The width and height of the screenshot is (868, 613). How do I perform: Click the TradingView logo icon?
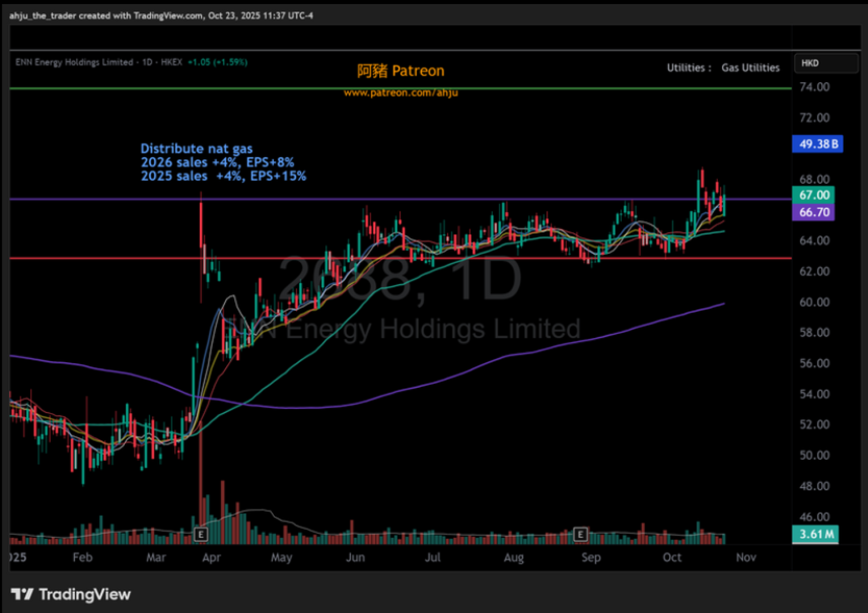pyautogui.click(x=22, y=594)
